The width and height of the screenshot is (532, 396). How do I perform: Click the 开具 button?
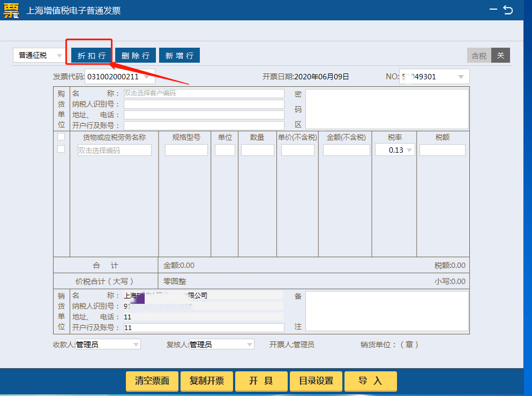click(261, 381)
